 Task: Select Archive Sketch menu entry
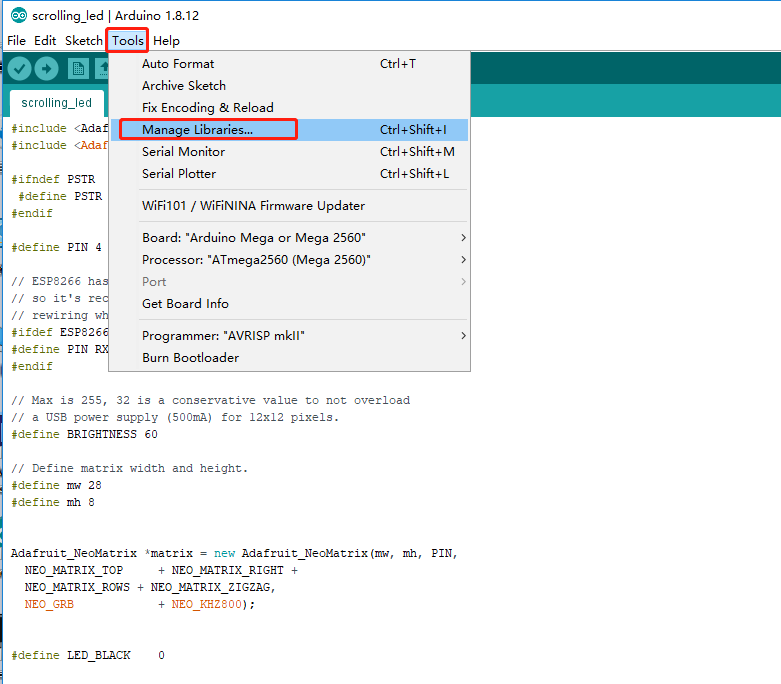click(289, 86)
